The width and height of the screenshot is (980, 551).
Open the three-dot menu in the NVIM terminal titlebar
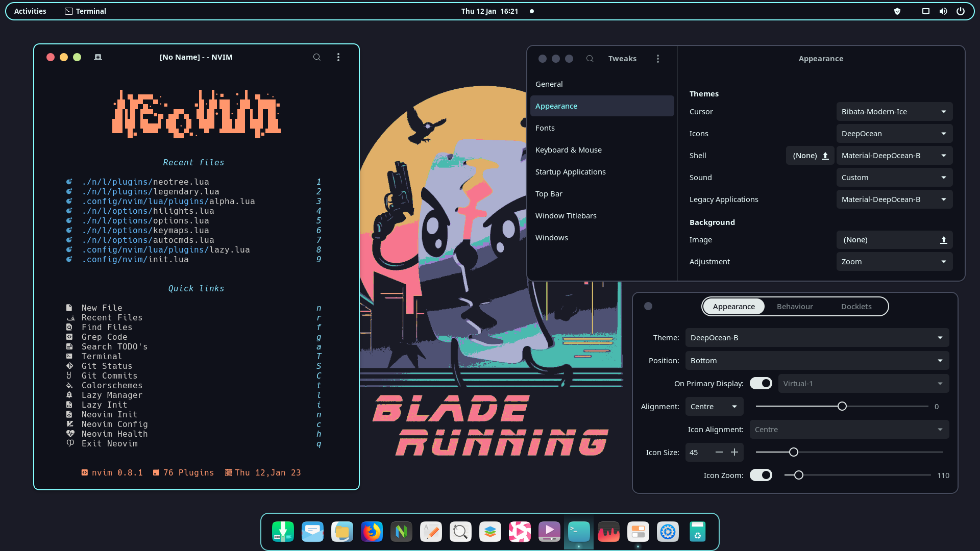click(338, 57)
